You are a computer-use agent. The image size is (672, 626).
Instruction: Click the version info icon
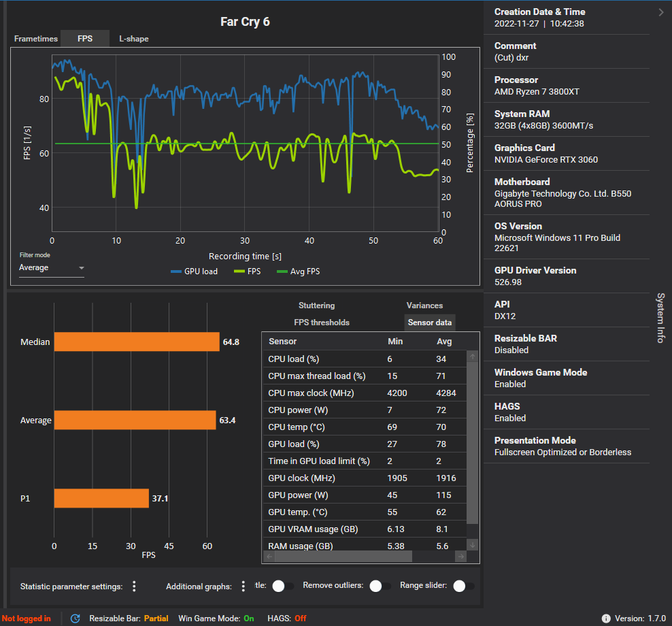[x=605, y=619]
